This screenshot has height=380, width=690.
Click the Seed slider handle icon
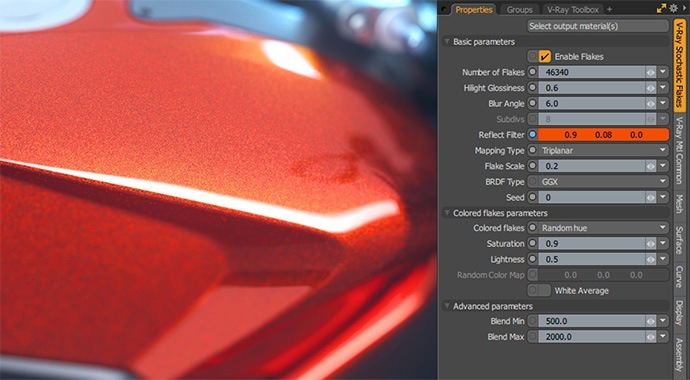point(651,197)
